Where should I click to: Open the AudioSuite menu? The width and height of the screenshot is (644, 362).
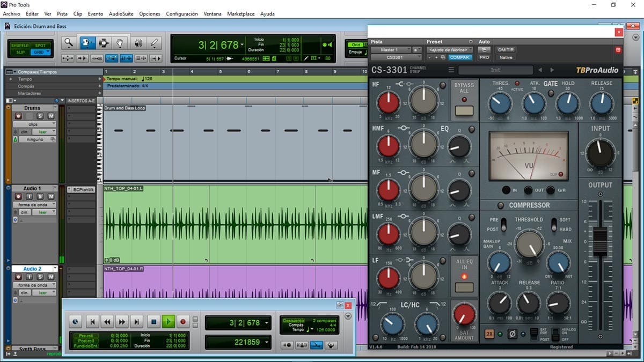[121, 13]
